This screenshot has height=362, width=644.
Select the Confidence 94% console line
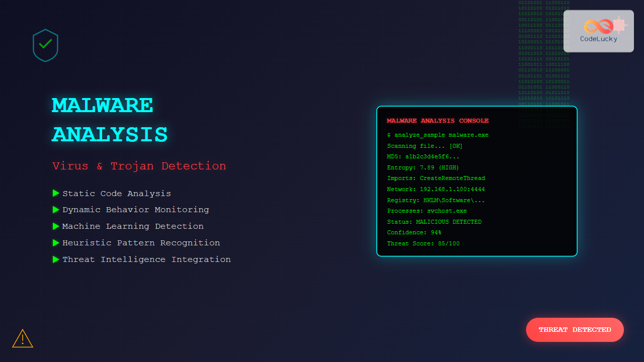414,232
